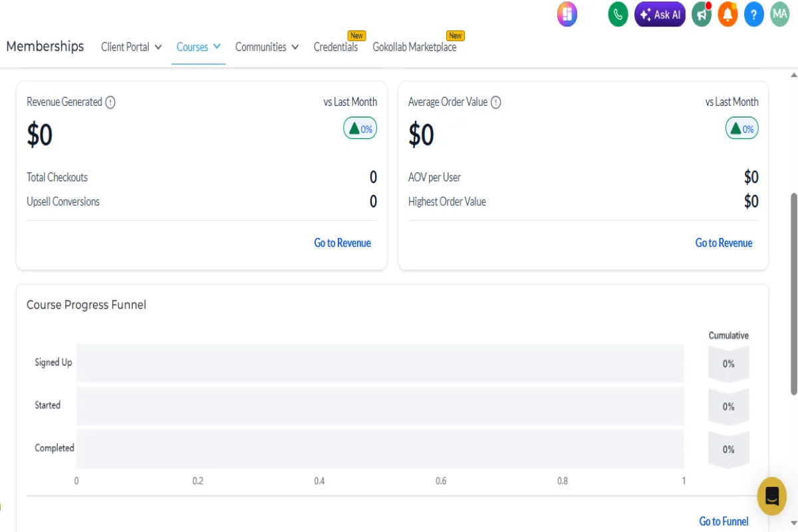
Task: Click the Revenue Generated info icon
Action: coord(110,102)
